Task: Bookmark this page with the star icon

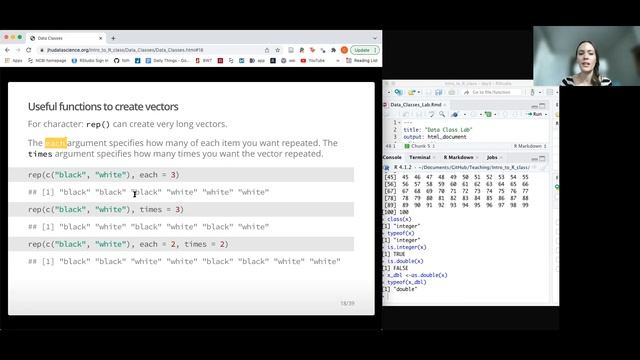Action: (278, 50)
